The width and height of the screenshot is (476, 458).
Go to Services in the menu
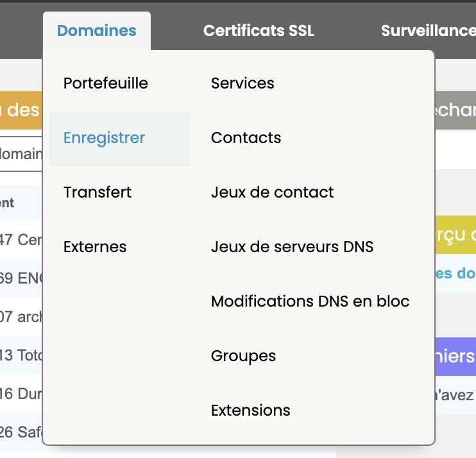click(x=242, y=83)
